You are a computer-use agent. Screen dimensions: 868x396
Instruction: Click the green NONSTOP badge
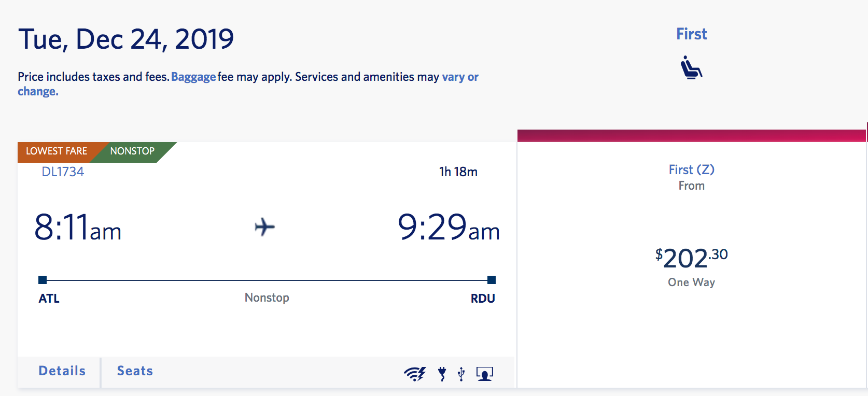pos(133,151)
